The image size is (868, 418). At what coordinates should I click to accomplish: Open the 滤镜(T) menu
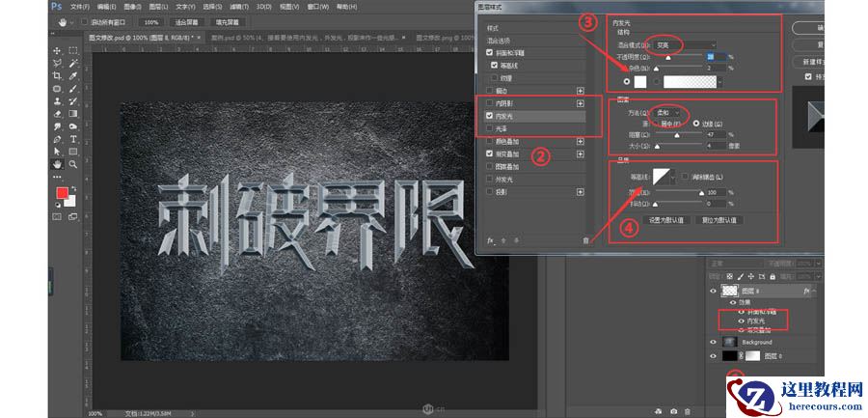click(238, 7)
